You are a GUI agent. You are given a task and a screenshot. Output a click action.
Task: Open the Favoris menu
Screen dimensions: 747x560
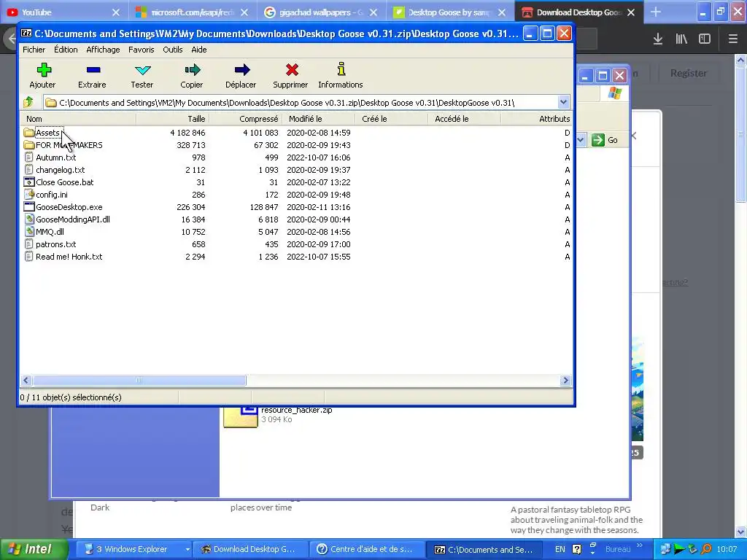141,50
